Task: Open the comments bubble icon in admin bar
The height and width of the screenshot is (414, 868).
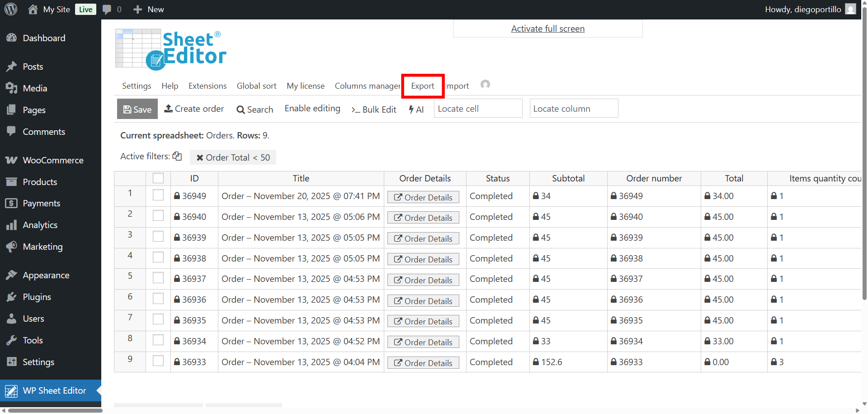Action: [x=107, y=10]
